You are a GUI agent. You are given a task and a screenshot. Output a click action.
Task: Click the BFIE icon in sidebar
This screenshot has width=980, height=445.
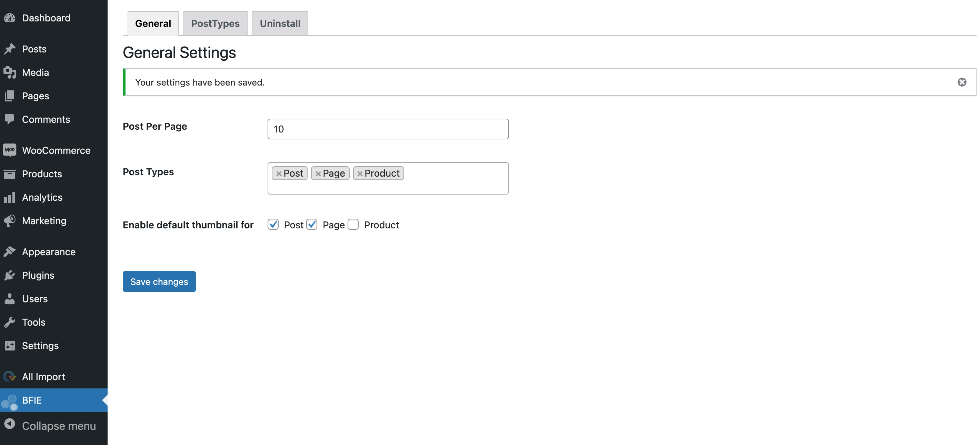[x=9, y=400]
